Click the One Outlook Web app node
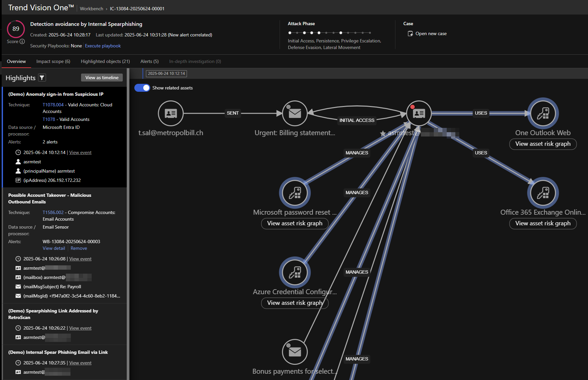Screen dimensions: 588x380 (x=543, y=113)
